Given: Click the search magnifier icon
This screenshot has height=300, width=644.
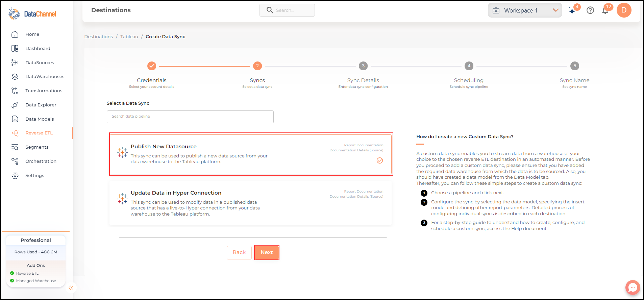Looking at the screenshot, I should click(270, 10).
